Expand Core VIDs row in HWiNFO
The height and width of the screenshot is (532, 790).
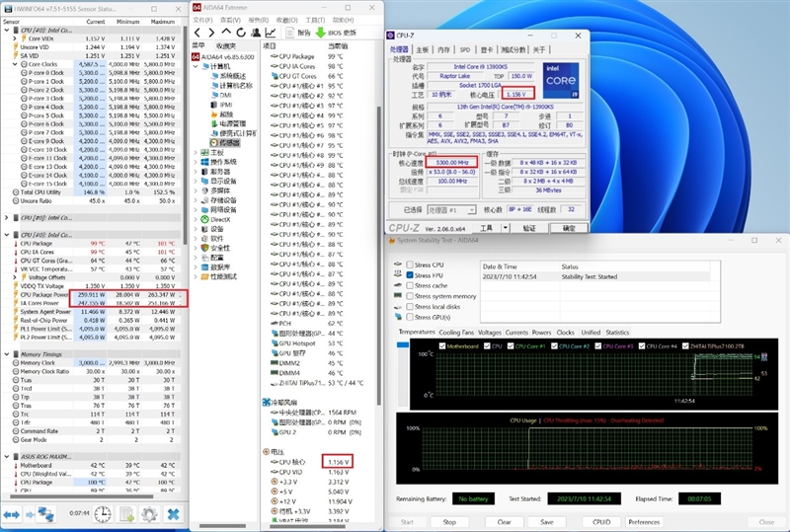click(x=15, y=38)
